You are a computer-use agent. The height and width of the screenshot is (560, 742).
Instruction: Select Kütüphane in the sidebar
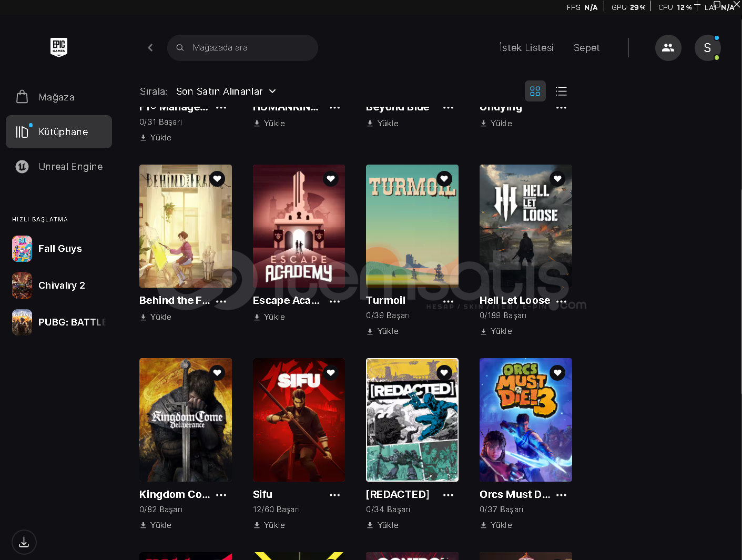click(59, 132)
